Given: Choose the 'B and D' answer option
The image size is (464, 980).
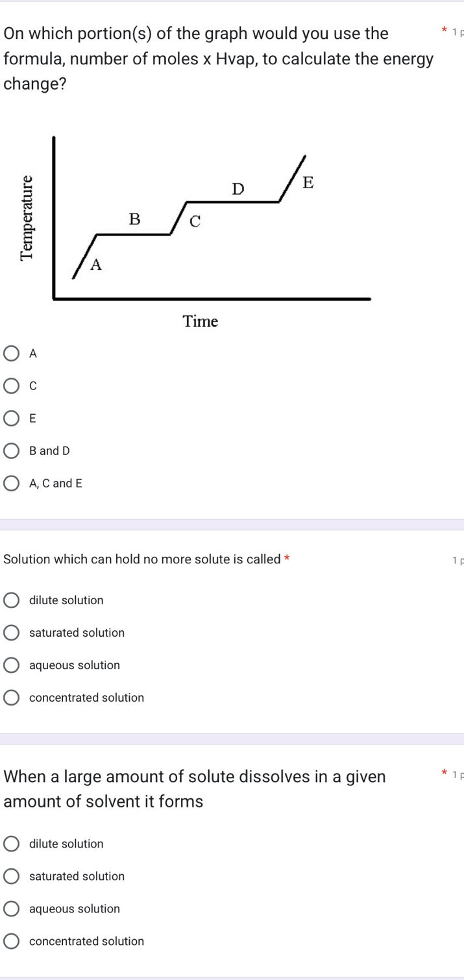Looking at the screenshot, I should pos(12,450).
